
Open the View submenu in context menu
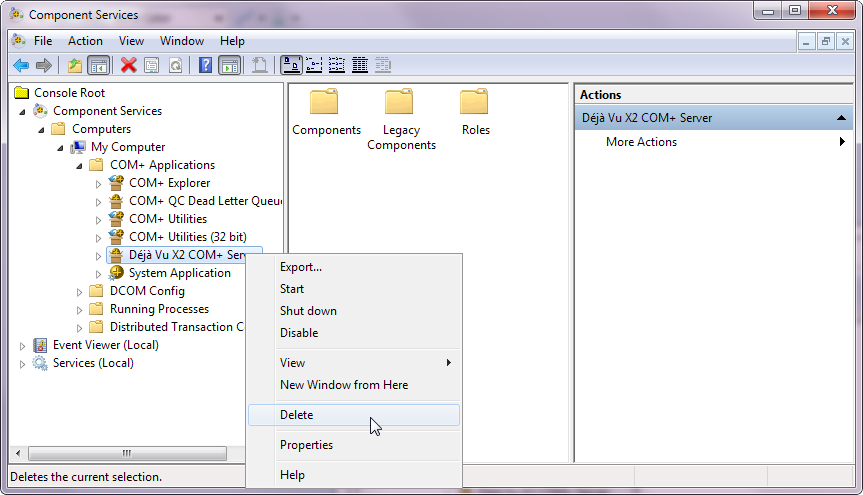tap(354, 363)
